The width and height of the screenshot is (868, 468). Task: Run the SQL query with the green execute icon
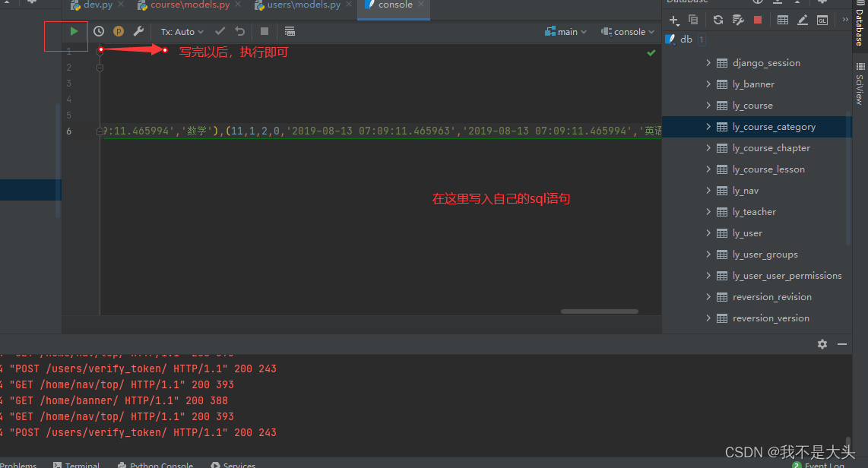[72, 31]
